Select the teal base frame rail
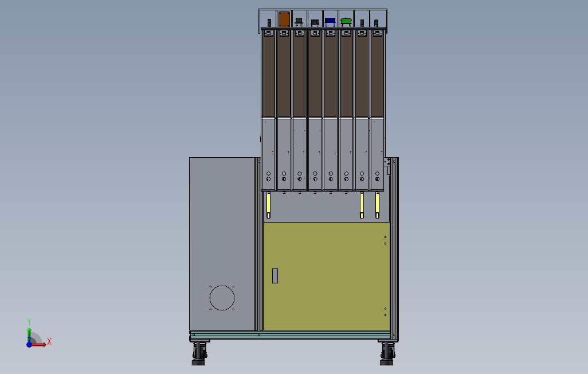This screenshot has height=374, width=588. (291, 335)
